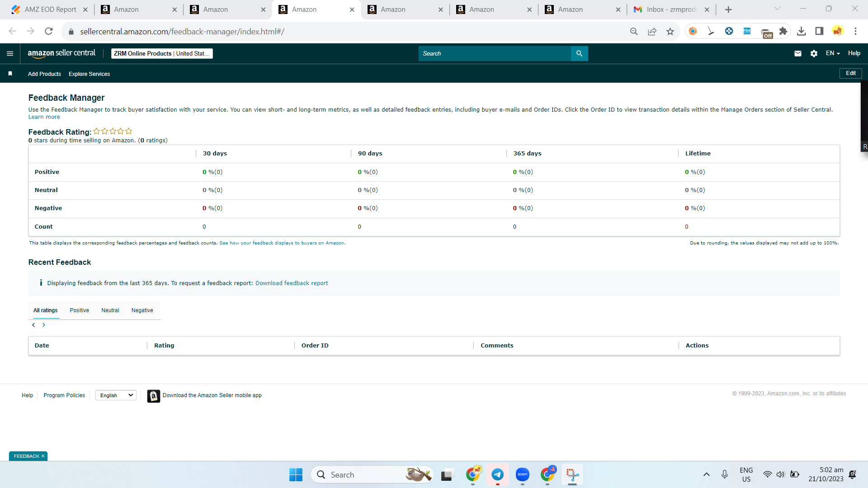Viewport: 868px width, 488px height.
Task: Share this page using the share icon
Action: tap(652, 31)
